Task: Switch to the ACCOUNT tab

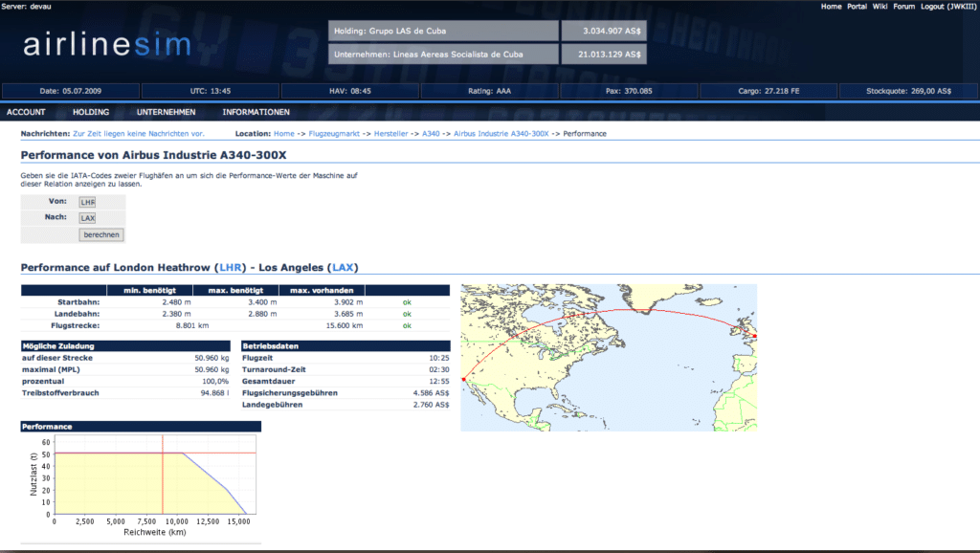Action: coord(26,112)
